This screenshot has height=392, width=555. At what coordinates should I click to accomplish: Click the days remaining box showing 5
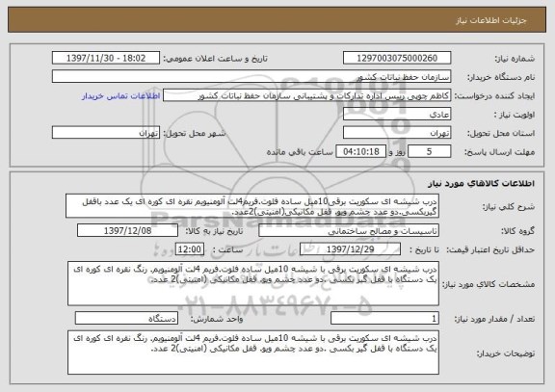click(x=430, y=151)
